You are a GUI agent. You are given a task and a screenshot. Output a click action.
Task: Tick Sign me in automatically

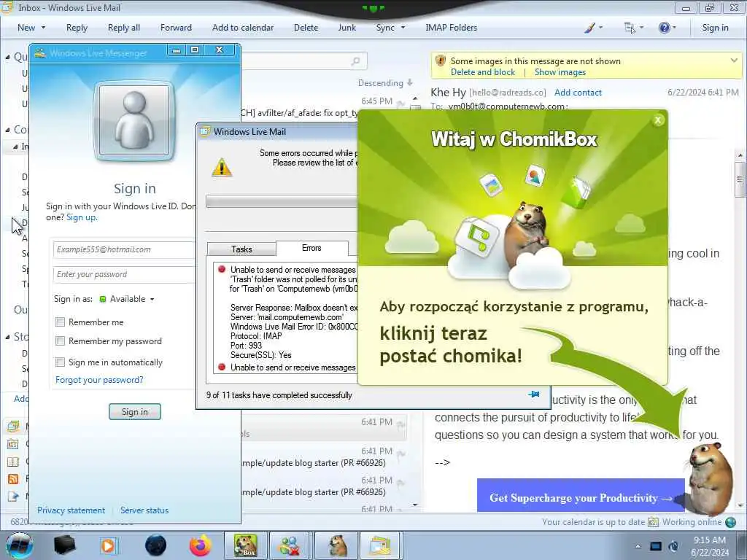coord(60,362)
